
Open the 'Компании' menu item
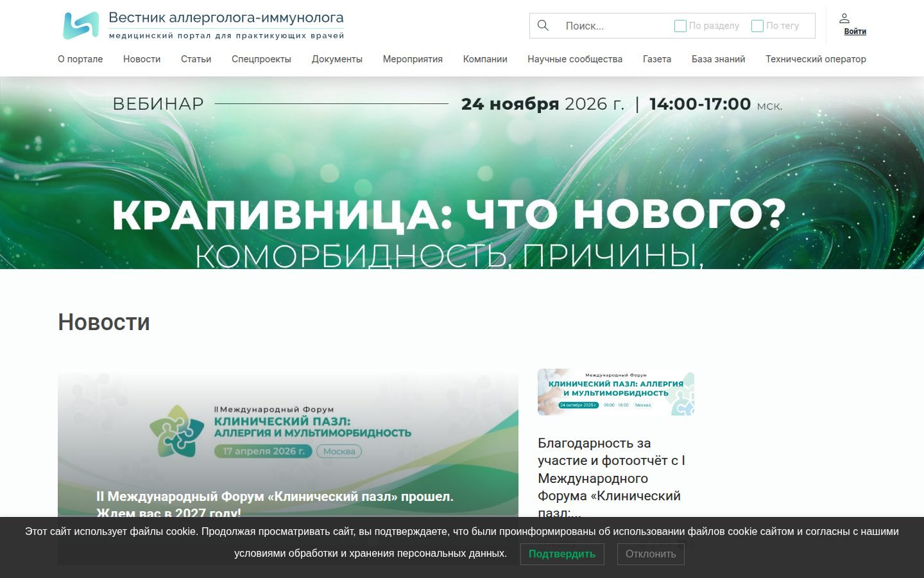click(x=485, y=59)
